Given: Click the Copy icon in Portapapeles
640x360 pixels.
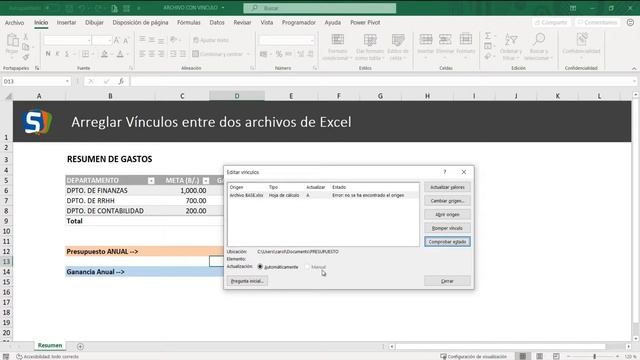Looking at the screenshot, I should pyautogui.click(x=26, y=47).
